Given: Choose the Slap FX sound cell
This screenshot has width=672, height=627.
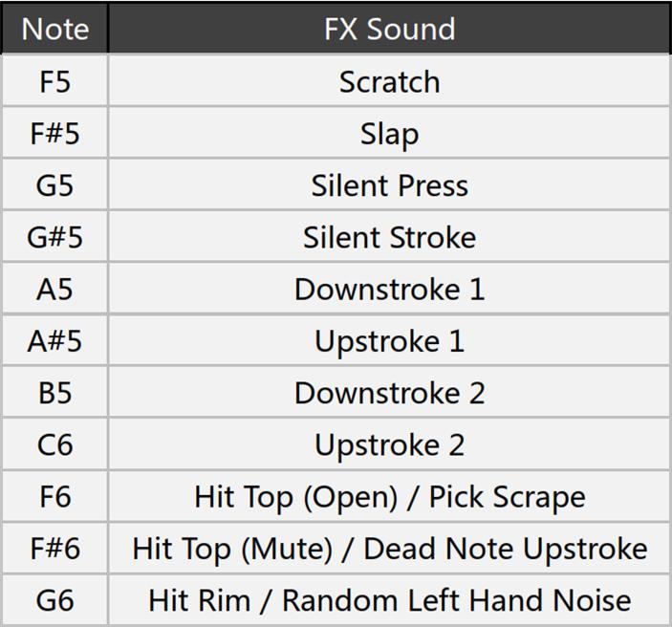Looking at the screenshot, I should 389,133.
